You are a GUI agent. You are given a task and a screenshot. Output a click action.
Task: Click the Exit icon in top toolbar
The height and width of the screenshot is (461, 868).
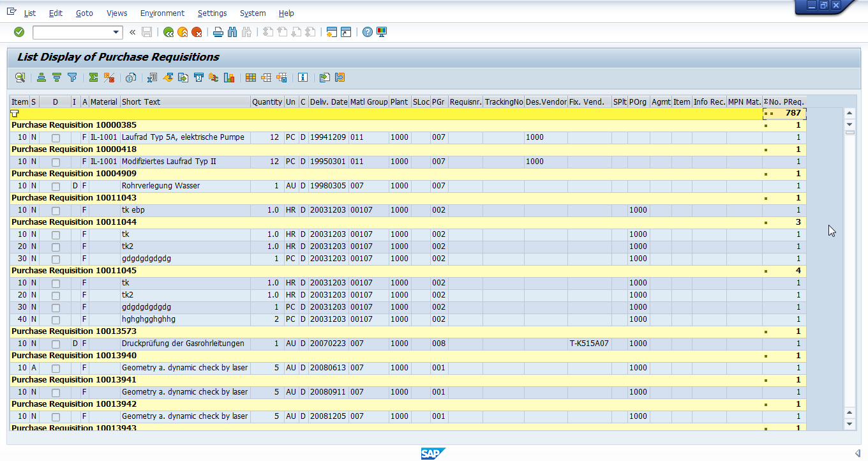(x=183, y=32)
